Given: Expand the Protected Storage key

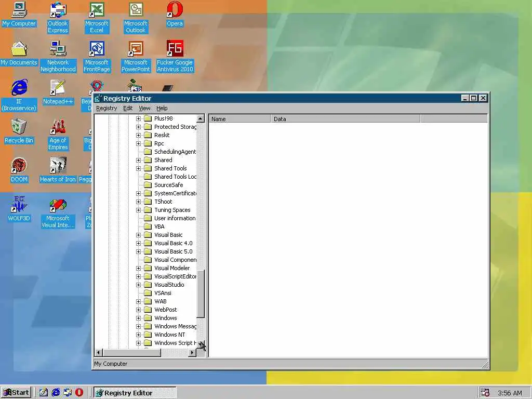Looking at the screenshot, I should 138,127.
